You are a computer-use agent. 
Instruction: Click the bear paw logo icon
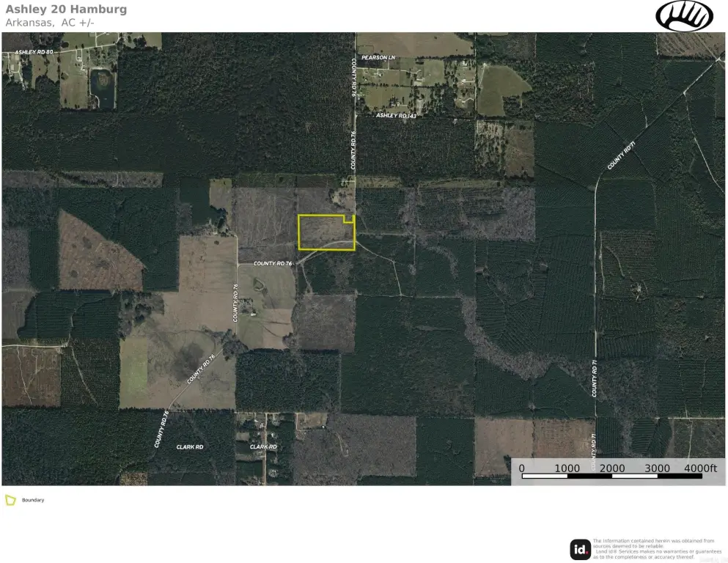tap(684, 16)
